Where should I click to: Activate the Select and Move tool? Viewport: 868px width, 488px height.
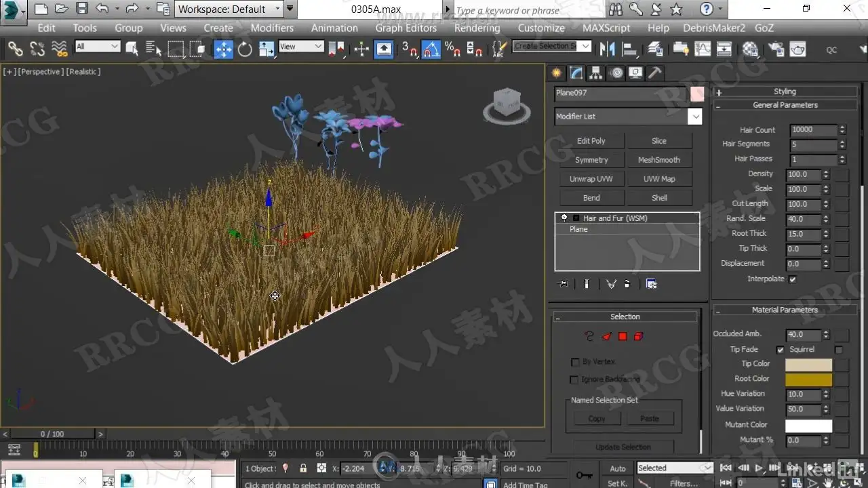tap(223, 49)
